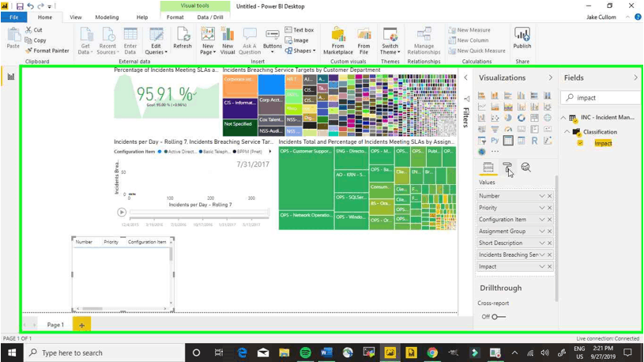The image size is (644, 362).
Task: Open the Get Data dropdown
Action: [85, 41]
